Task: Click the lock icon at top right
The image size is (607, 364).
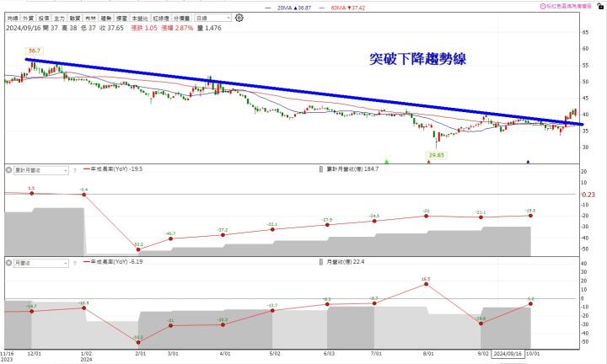Action: tap(600, 6)
